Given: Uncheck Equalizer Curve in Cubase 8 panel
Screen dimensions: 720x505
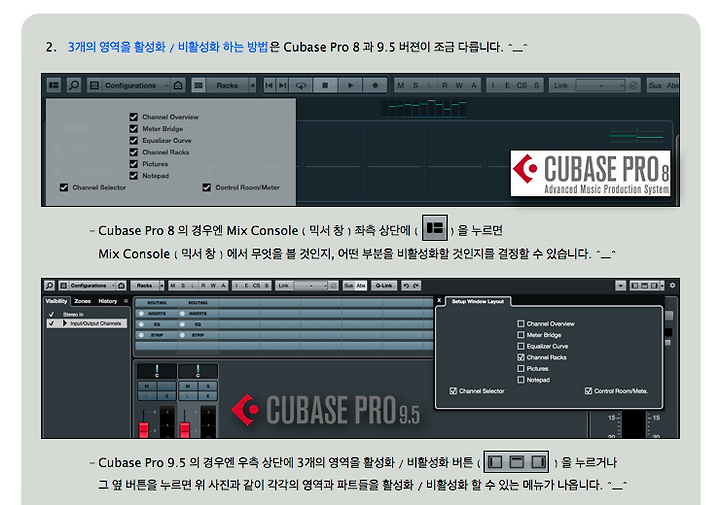Looking at the screenshot, I should 134,140.
